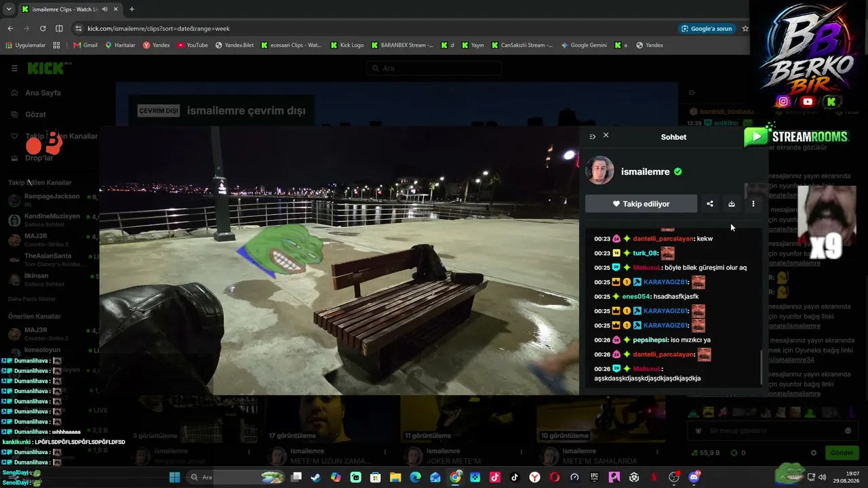Image resolution: width=868 pixels, height=488 pixels.
Task: Open chat settings gear in background chat
Action: [814, 453]
